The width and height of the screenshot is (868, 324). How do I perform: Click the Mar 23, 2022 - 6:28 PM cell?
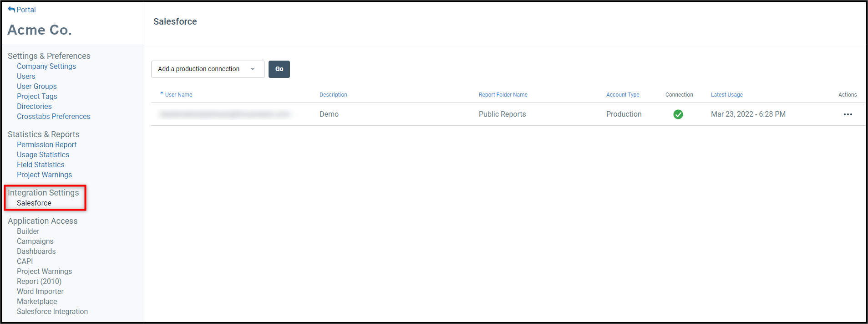click(x=748, y=114)
